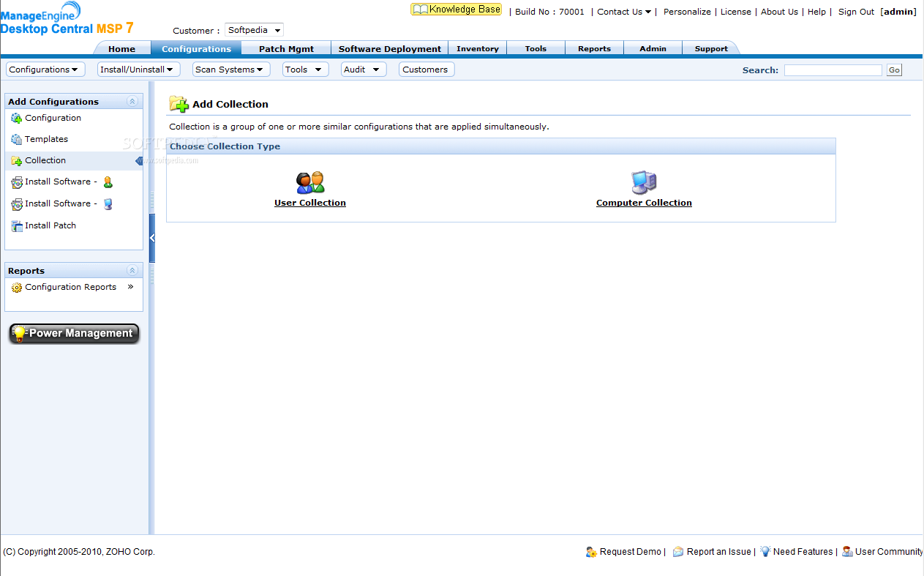Collapse the left sidebar with arrow handle
This screenshot has height=576, width=924.
click(x=152, y=238)
